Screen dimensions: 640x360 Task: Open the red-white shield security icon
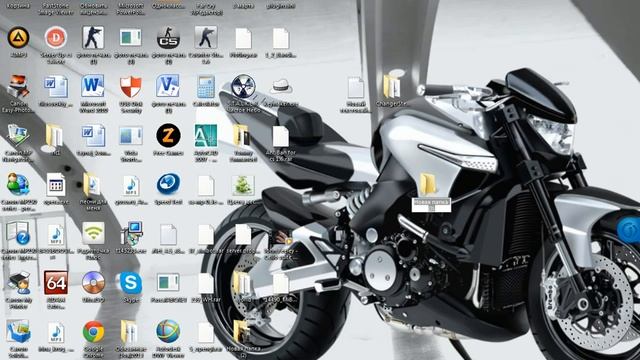pyautogui.click(x=131, y=86)
